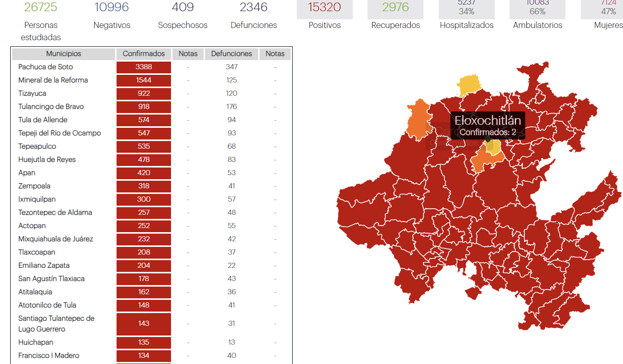Screen dimensions: 623x364
Task: Click the Hospitalizados 34% stat card
Action: (466, 9)
